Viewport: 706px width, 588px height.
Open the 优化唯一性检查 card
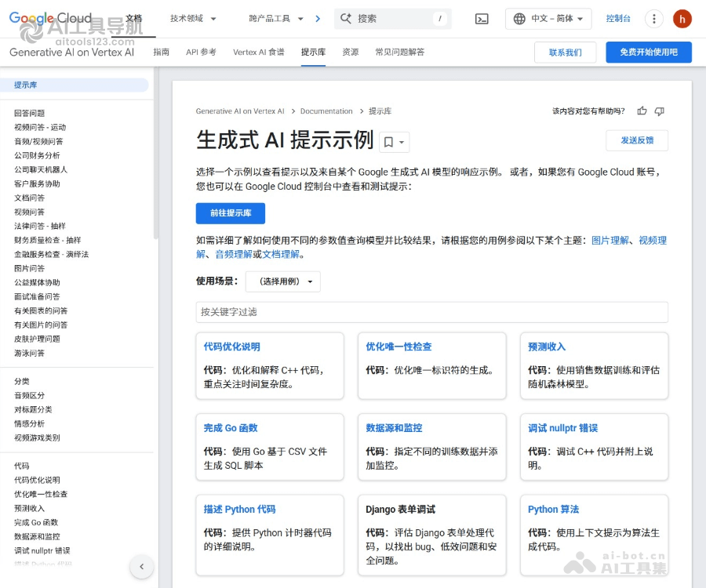(x=431, y=366)
